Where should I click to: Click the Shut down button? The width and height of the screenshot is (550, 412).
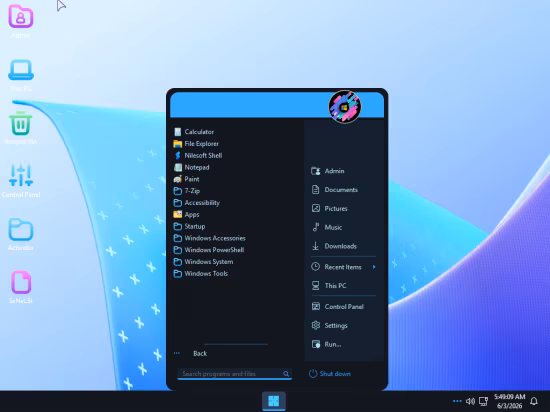(330, 374)
